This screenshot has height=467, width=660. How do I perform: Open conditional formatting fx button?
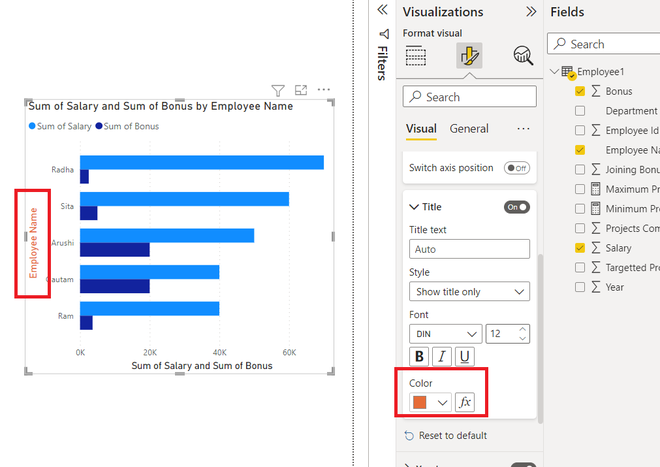click(465, 402)
